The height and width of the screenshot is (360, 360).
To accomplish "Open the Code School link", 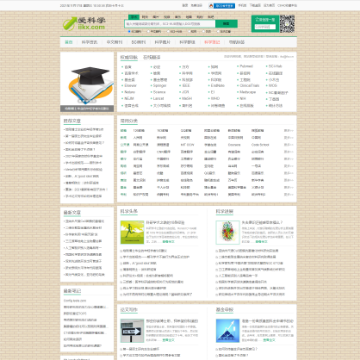I will point(260,145).
